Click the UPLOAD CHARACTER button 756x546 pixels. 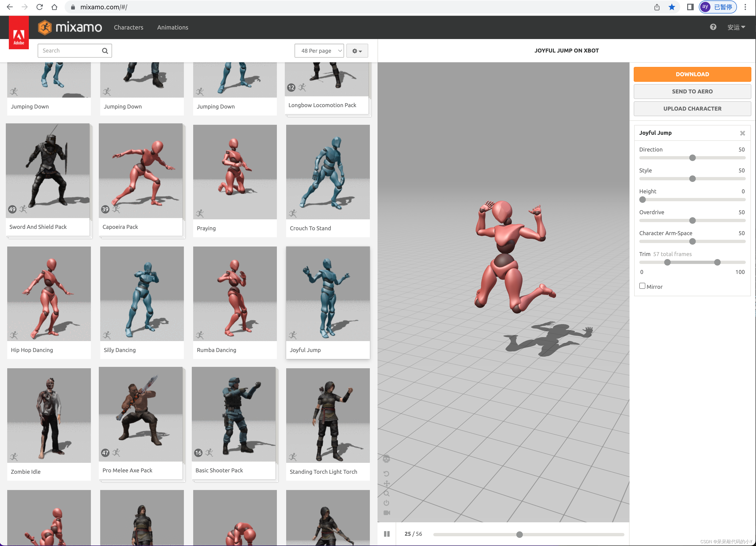tap(692, 109)
